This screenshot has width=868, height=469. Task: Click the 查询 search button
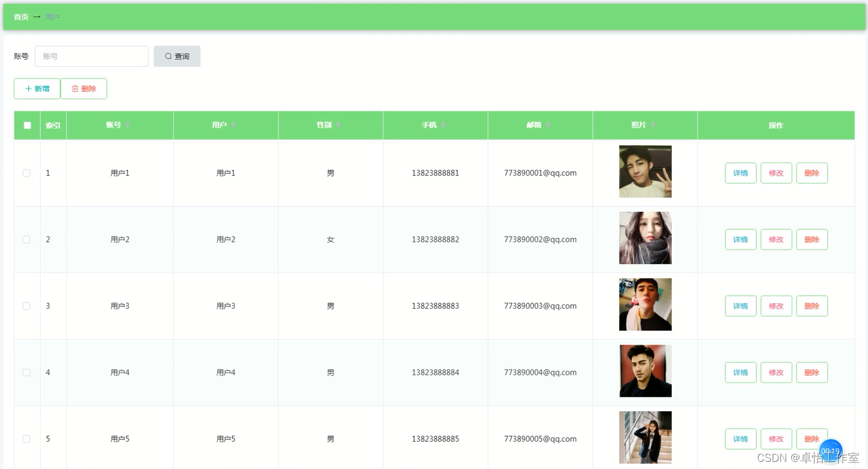coord(177,56)
